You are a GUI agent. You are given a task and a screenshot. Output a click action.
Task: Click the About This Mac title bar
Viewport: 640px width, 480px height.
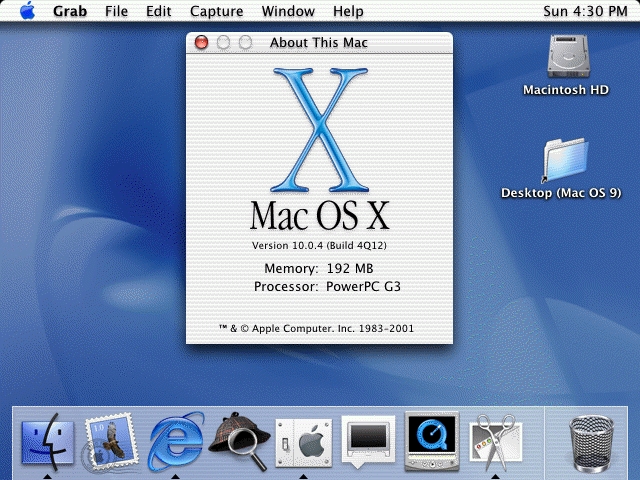319,42
